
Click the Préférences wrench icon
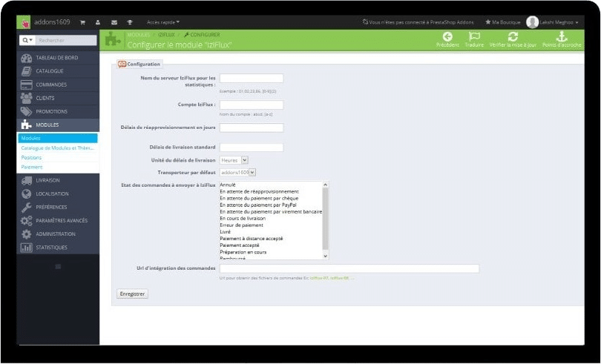[27, 208]
